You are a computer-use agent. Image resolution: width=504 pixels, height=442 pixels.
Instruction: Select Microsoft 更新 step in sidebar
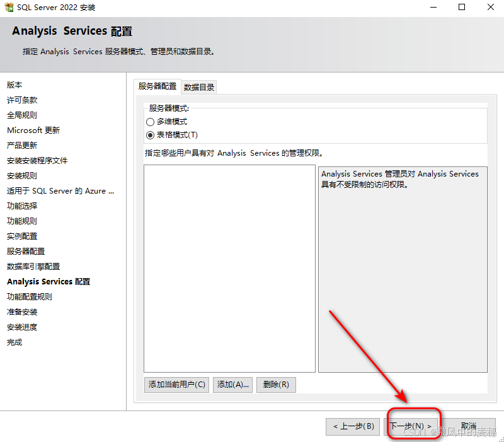click(33, 131)
